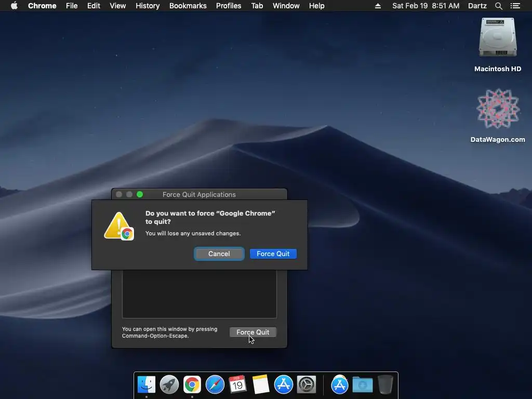Screen dimensions: 532x399
Task: Open System Preferences gear in Dock
Action: click(x=307, y=384)
